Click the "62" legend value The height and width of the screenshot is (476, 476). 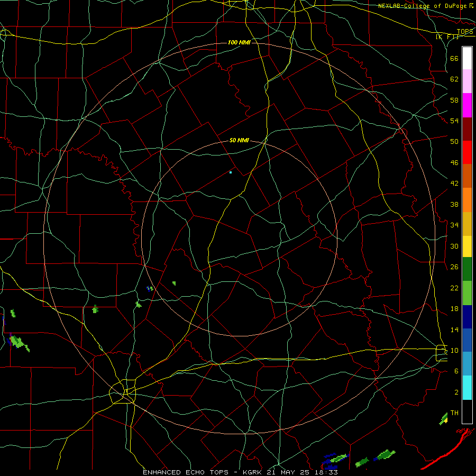pyautogui.click(x=454, y=79)
